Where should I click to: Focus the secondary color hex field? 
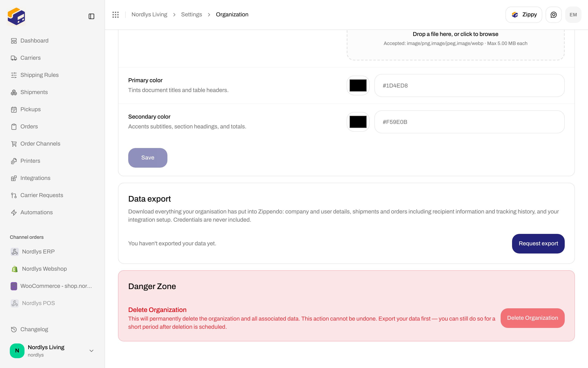click(x=469, y=122)
